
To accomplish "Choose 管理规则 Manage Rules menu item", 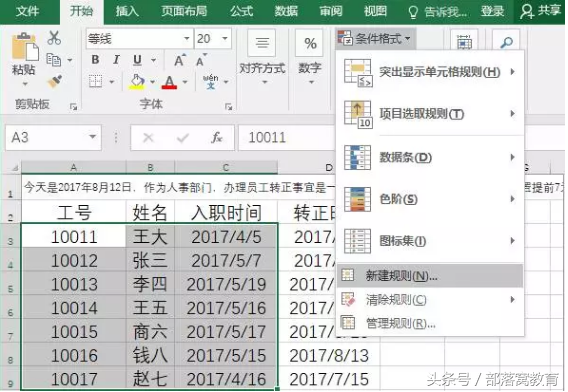I will [430, 323].
